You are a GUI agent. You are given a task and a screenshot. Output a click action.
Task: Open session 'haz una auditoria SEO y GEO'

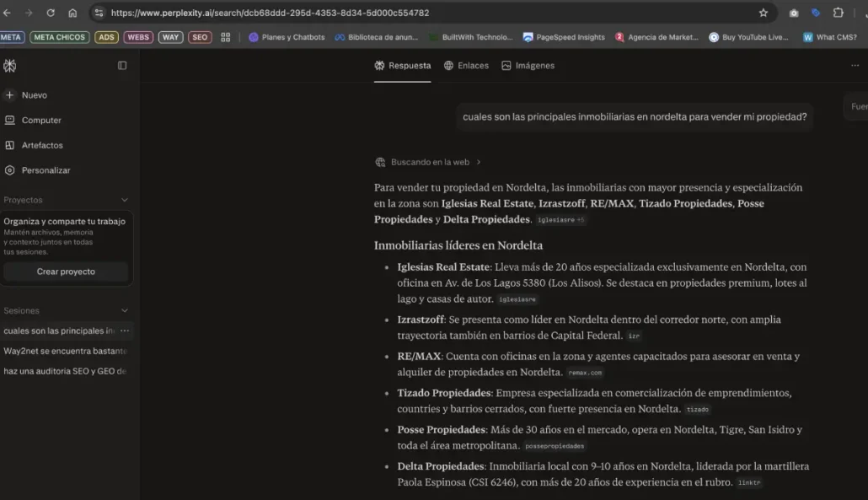click(x=66, y=371)
